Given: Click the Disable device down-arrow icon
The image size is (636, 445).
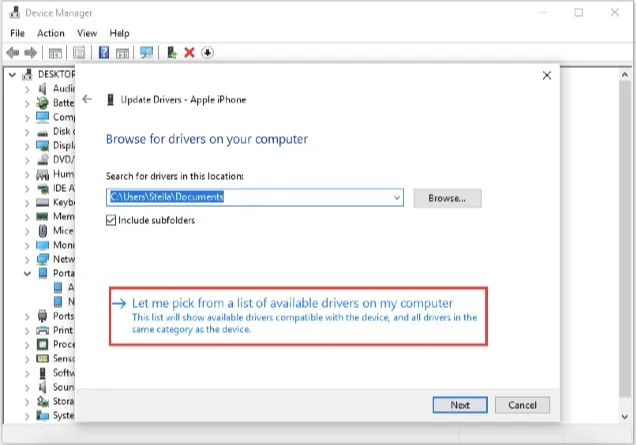Looking at the screenshot, I should [207, 52].
